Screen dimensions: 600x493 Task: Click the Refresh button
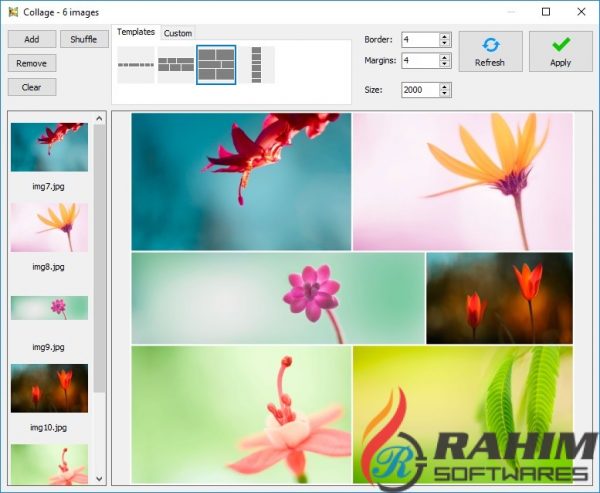click(491, 52)
